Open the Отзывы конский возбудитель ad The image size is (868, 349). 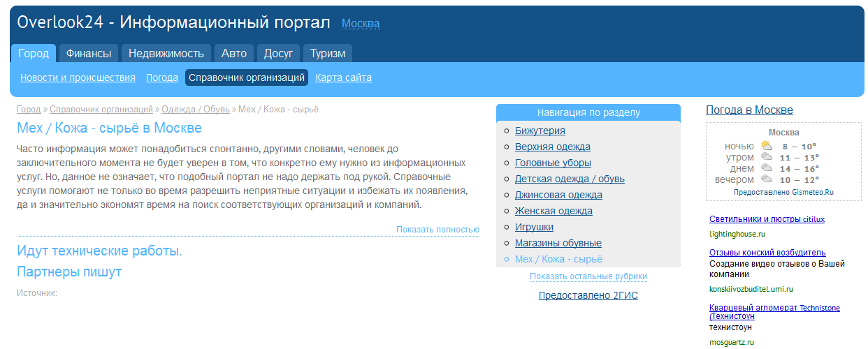tap(767, 252)
